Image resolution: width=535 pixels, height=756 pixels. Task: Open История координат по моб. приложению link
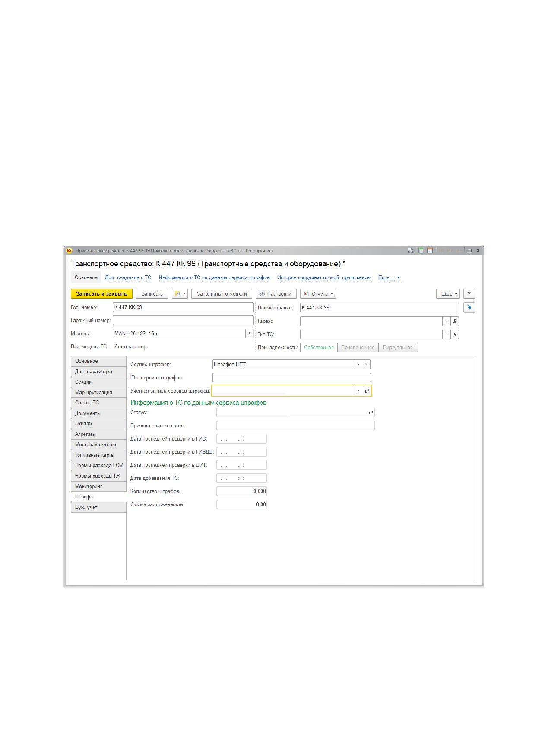(x=324, y=277)
